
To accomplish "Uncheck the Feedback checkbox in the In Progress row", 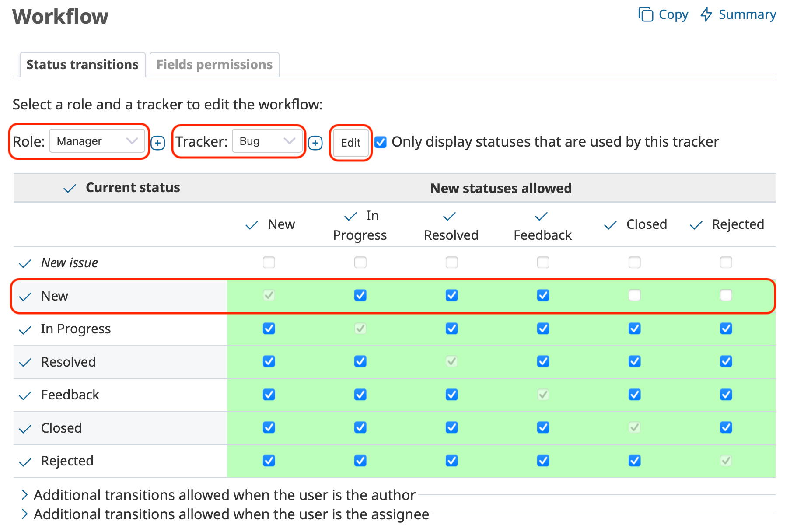I will click(x=542, y=329).
